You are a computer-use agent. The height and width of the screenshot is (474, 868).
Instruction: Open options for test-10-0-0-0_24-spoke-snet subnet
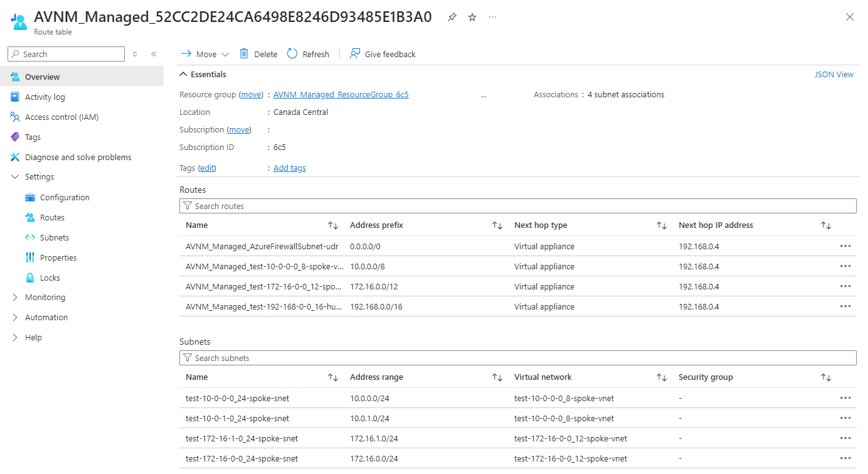click(845, 398)
